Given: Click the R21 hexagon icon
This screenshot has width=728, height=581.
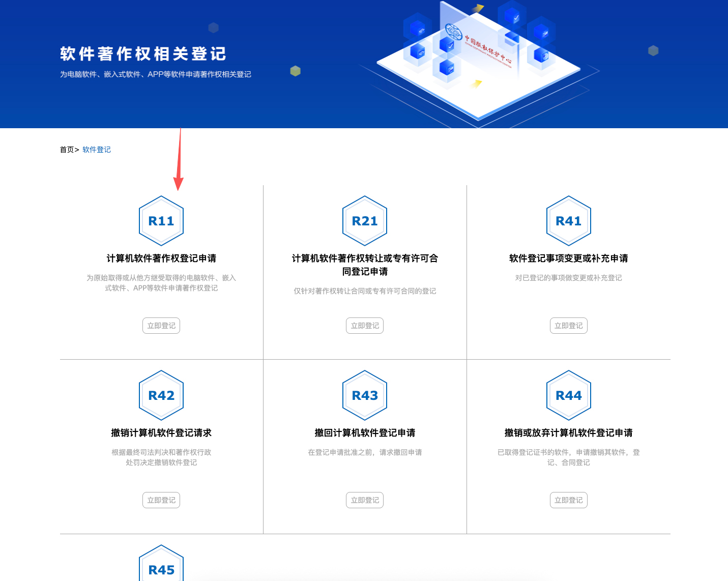Looking at the screenshot, I should click(x=365, y=221).
